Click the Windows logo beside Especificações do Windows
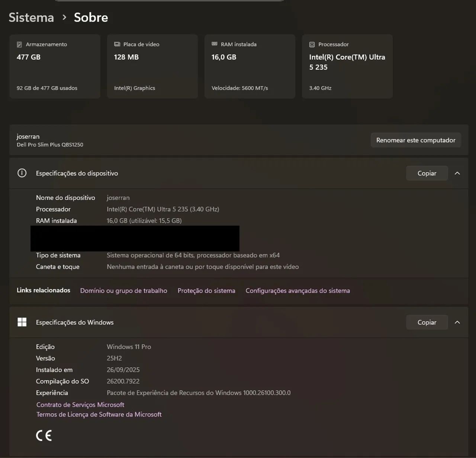Viewport: 476px width, 458px height. 22,322
